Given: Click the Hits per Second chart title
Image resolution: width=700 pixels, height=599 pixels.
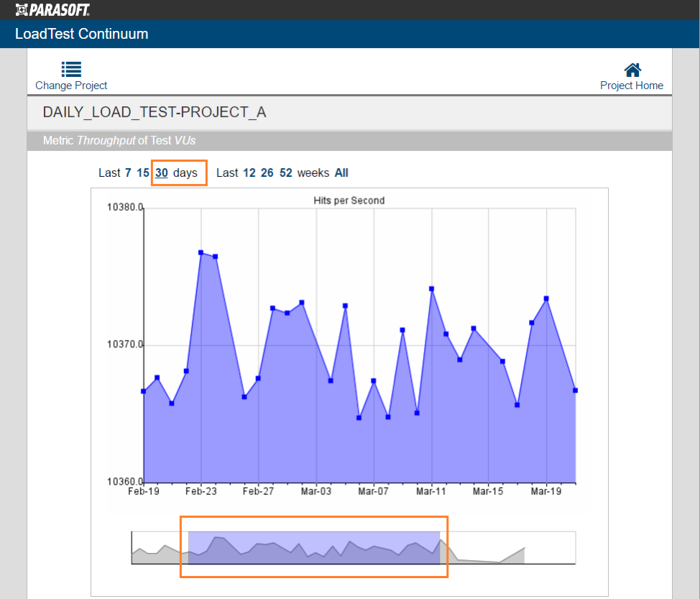Looking at the screenshot, I should pyautogui.click(x=349, y=201).
